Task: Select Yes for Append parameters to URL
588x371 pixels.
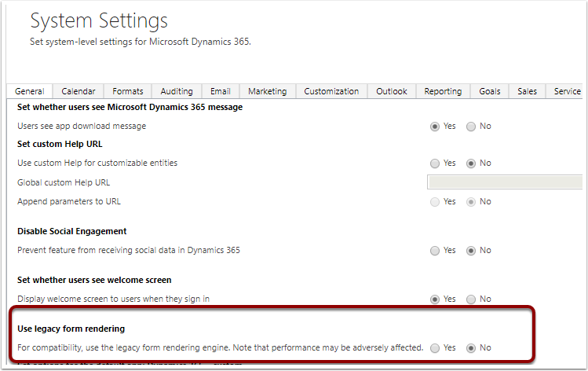Action: (x=435, y=202)
